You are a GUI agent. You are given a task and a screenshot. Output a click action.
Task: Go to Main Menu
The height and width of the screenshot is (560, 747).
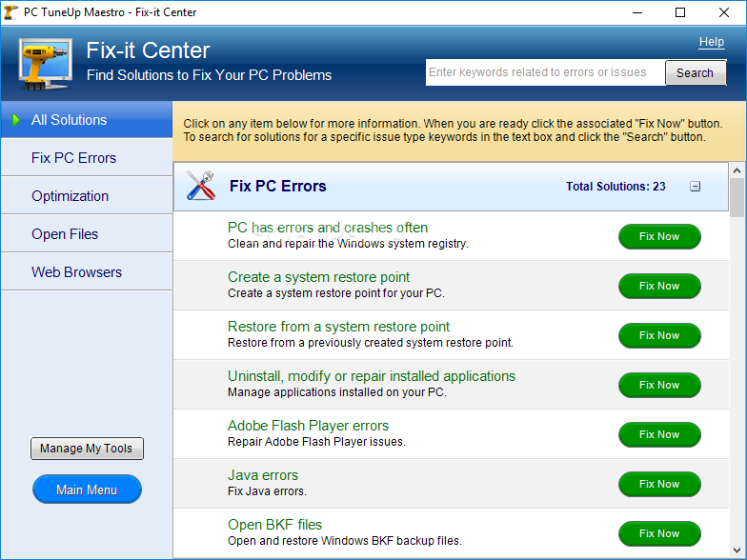pyautogui.click(x=87, y=490)
